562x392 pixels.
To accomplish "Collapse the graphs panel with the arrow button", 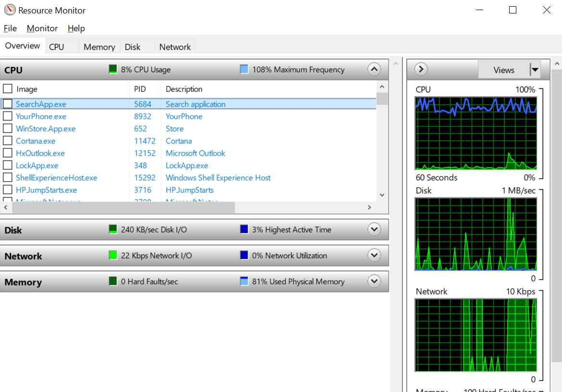I will (x=420, y=69).
